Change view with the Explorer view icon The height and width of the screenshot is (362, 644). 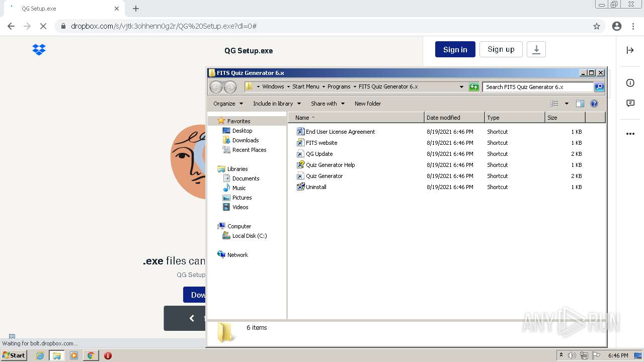pyautogui.click(x=554, y=104)
